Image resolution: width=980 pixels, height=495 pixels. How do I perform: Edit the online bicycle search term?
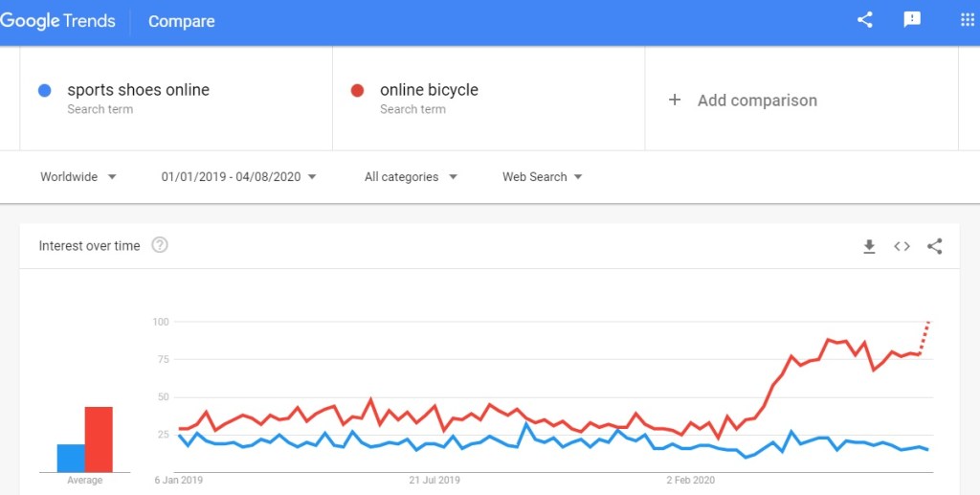click(x=429, y=90)
